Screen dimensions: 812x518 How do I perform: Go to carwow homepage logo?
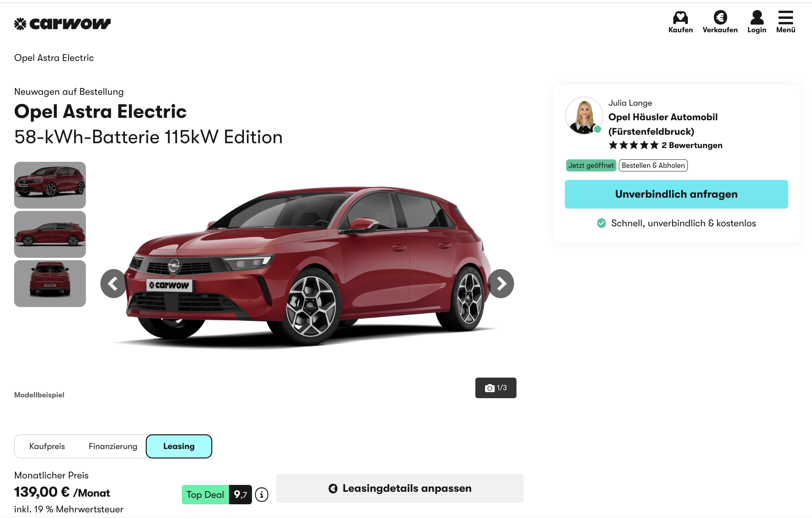click(62, 24)
